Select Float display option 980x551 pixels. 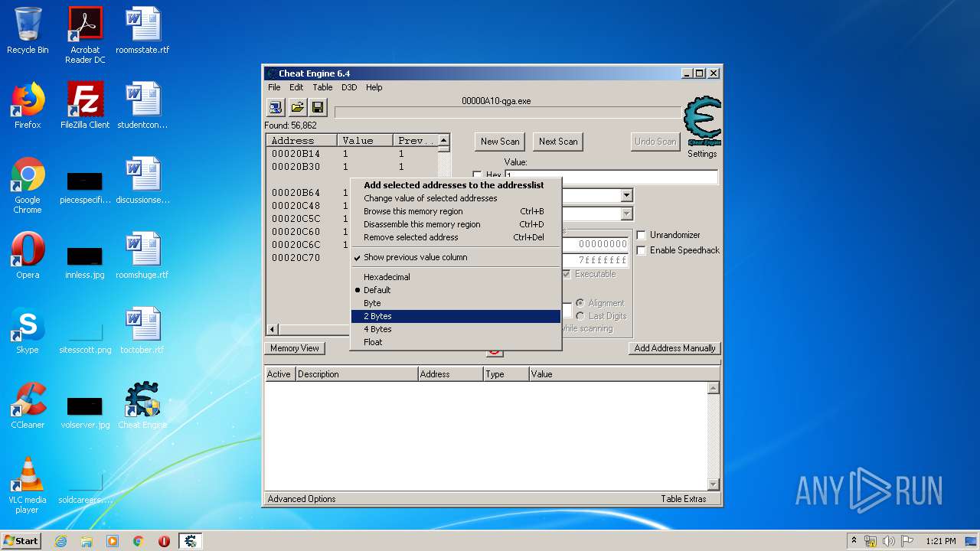(455, 342)
